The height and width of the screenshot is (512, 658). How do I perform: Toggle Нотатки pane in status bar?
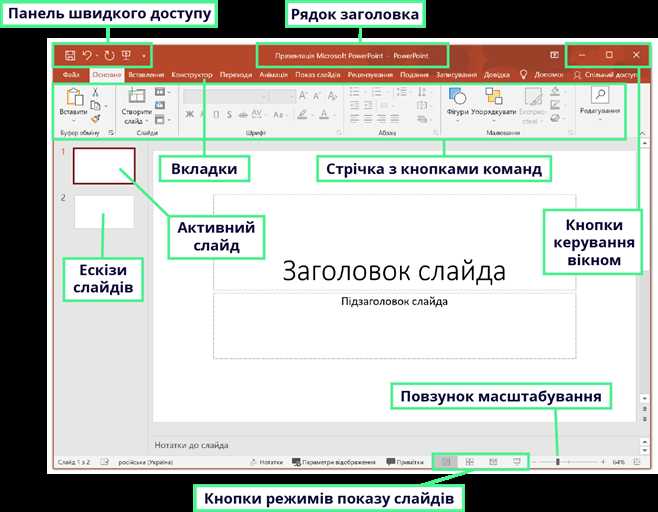[266, 462]
